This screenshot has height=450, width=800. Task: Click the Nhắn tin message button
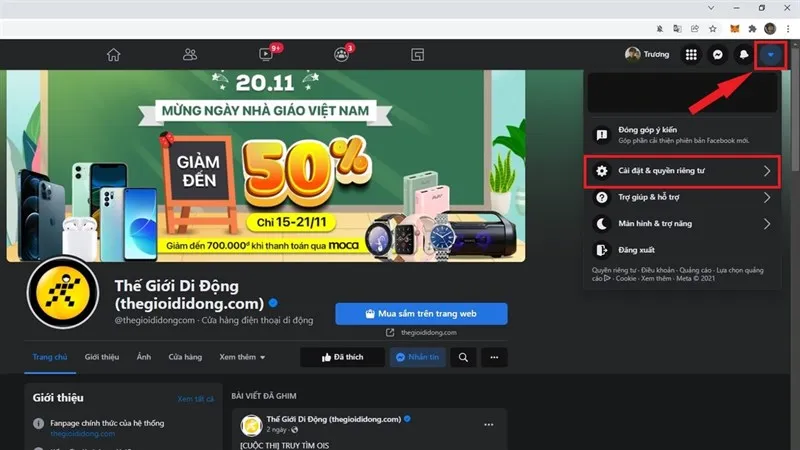[417, 357]
